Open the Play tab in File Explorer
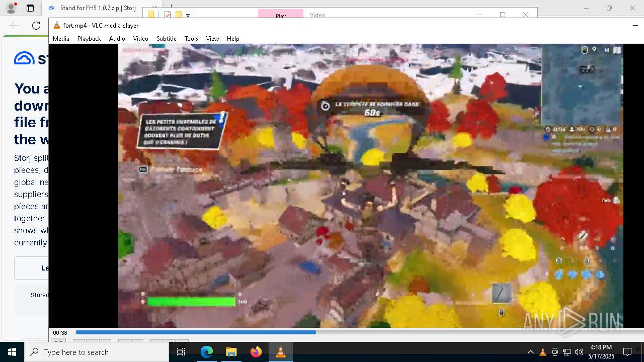This screenshot has height=362, width=644. tap(281, 15)
